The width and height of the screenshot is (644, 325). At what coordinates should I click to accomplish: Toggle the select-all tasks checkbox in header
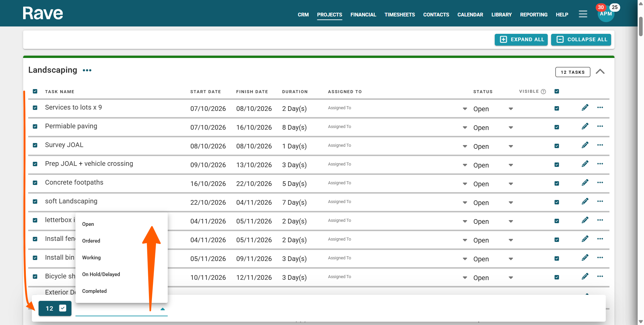[35, 91]
